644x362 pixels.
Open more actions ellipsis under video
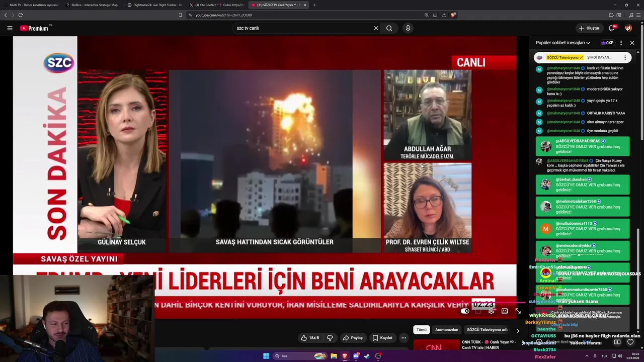[x=404, y=338]
